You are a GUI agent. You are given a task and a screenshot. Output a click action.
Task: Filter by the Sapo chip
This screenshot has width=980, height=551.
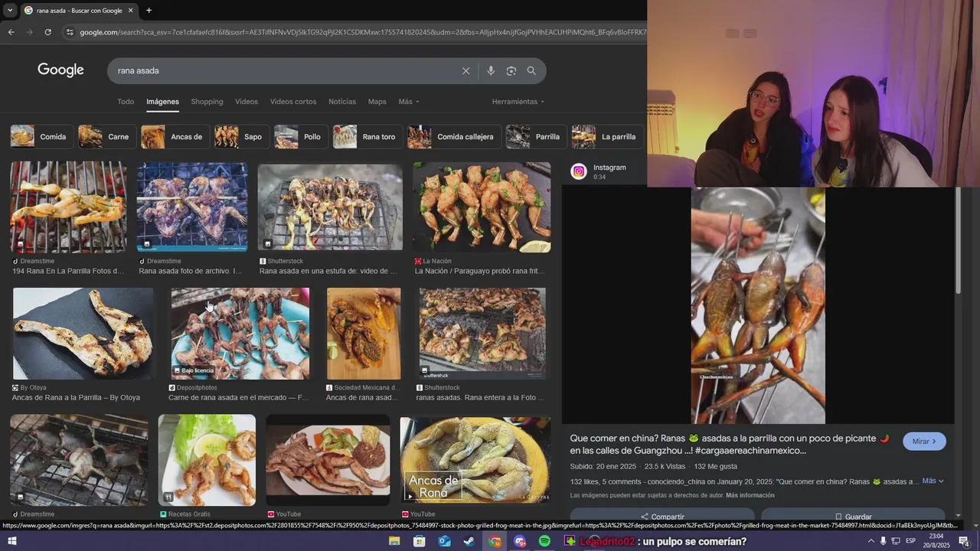tap(240, 137)
